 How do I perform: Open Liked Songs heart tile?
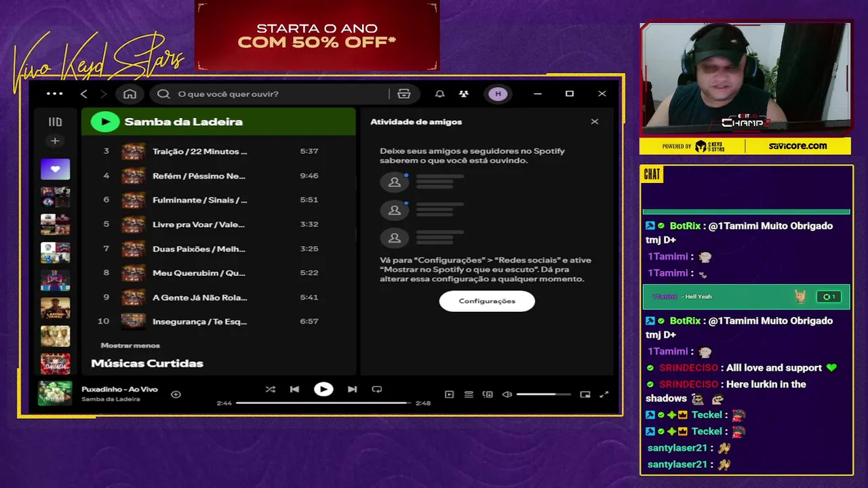[55, 169]
